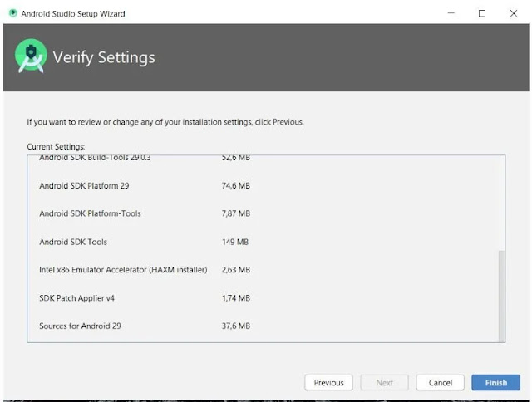Click the 2,63 MB size value
532x402 pixels.
236,270
